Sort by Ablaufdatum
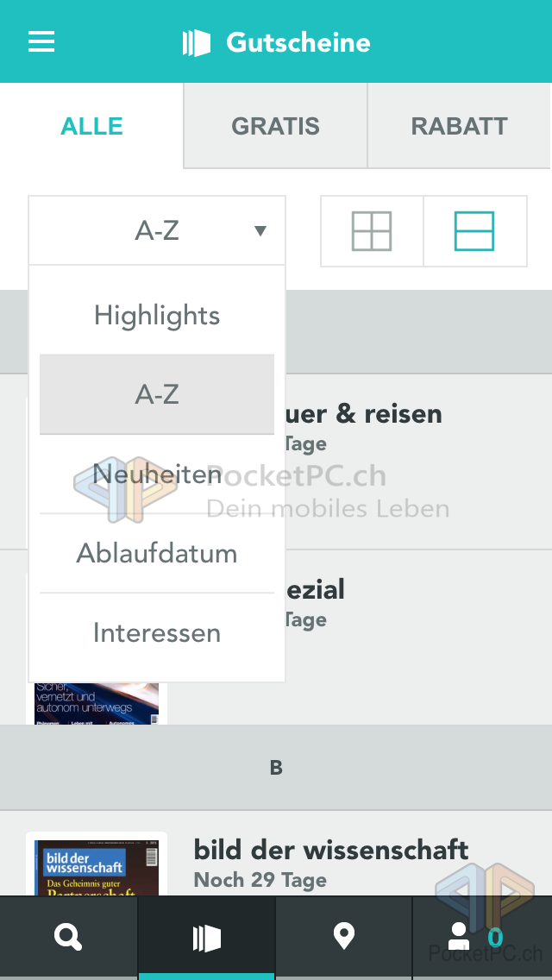The height and width of the screenshot is (980, 552). [157, 553]
